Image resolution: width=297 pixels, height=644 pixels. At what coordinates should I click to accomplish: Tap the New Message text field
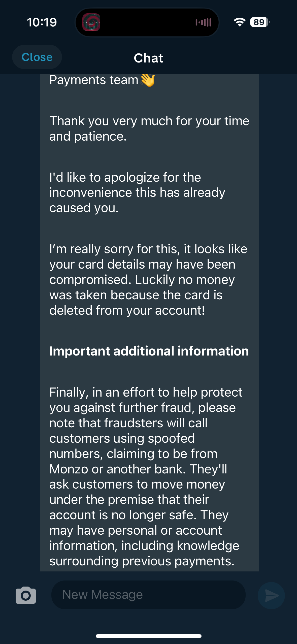[148, 595]
